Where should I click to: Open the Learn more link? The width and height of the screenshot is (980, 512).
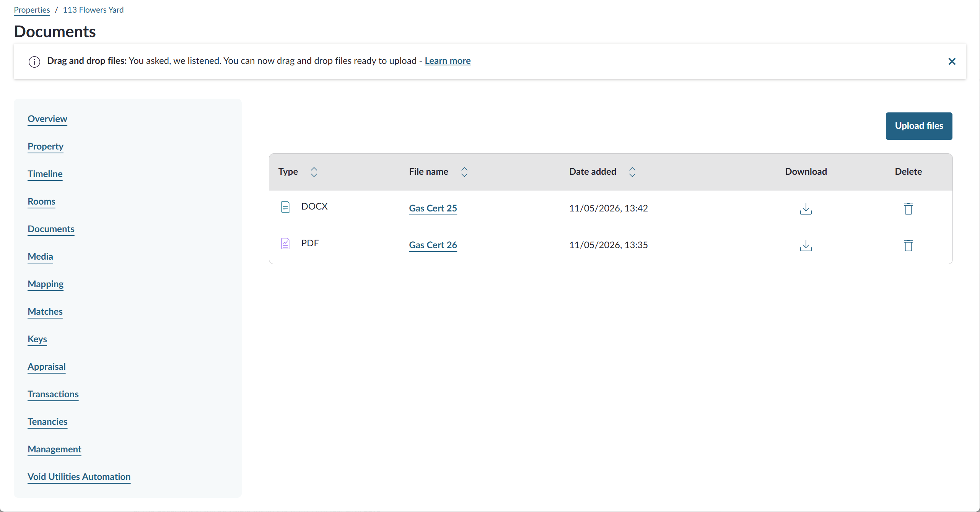tap(448, 61)
